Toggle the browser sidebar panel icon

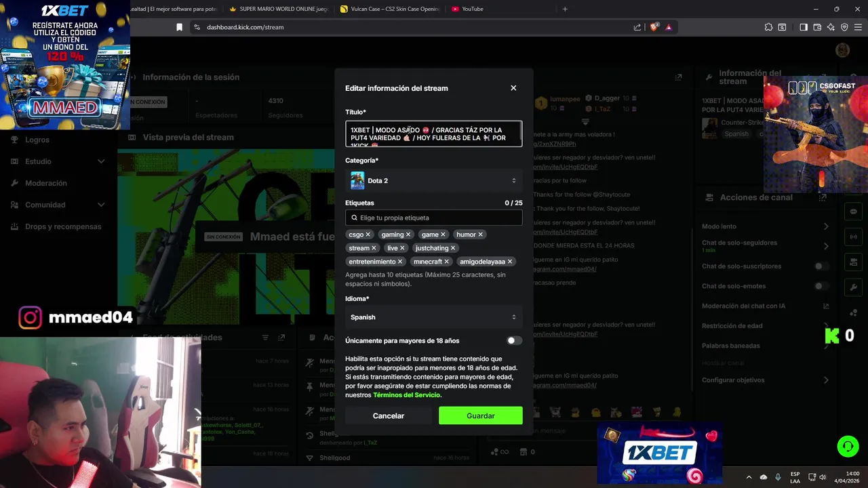point(803,27)
